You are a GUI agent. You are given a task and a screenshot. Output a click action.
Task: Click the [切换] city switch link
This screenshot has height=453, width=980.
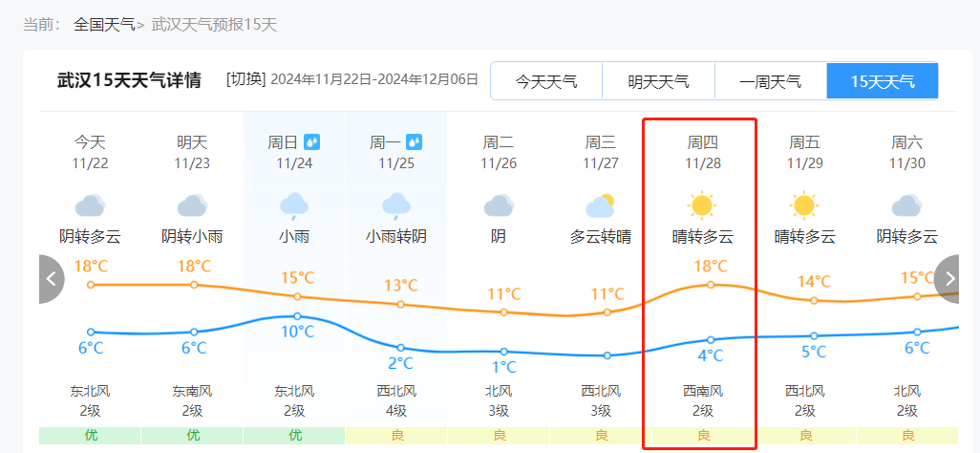(246, 79)
